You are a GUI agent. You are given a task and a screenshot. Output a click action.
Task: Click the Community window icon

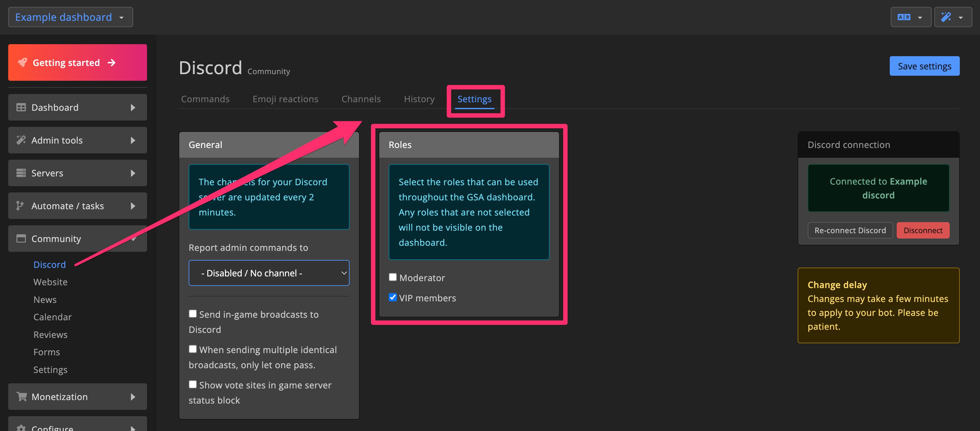coord(21,238)
